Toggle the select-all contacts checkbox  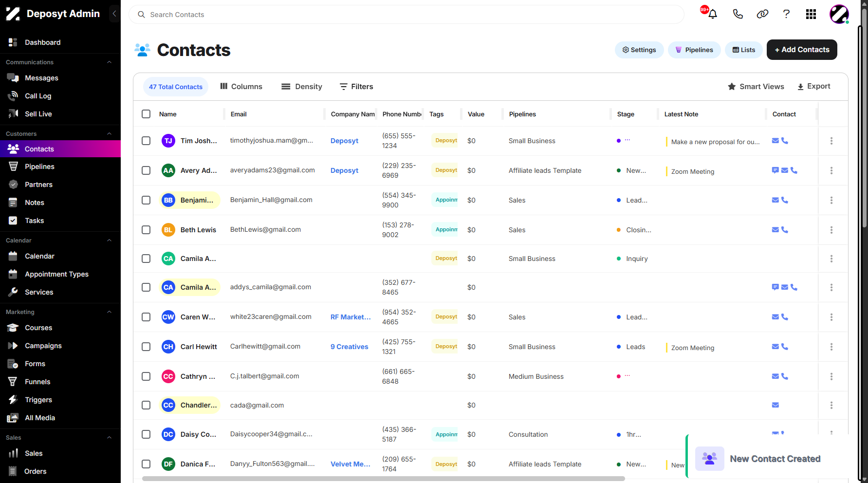pos(146,114)
